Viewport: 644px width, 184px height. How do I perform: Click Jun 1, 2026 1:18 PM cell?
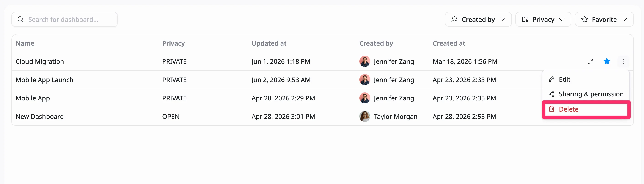pos(281,61)
